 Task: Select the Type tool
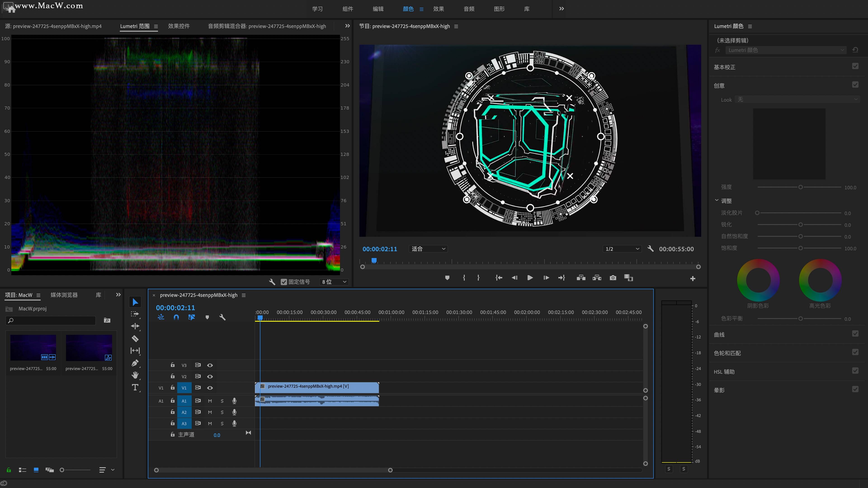pyautogui.click(x=135, y=387)
